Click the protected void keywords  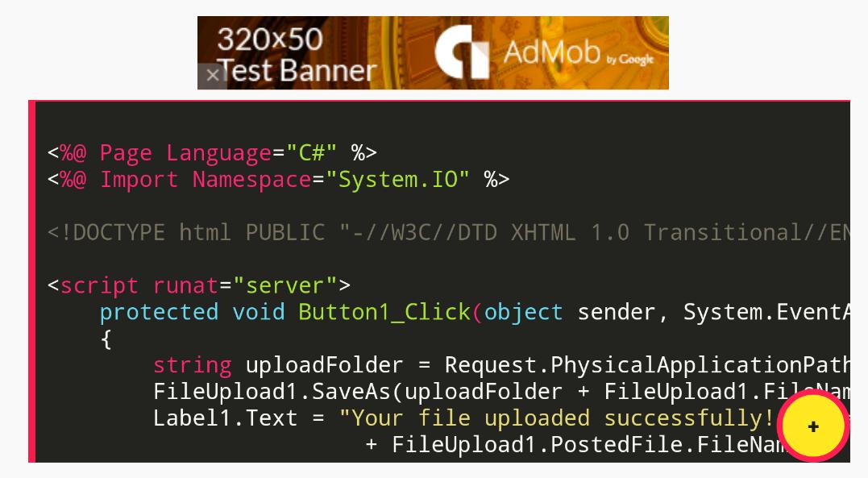point(192,313)
